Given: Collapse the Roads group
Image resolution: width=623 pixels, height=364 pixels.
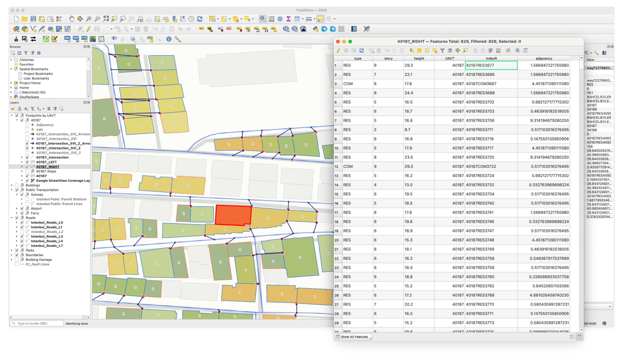Looking at the screenshot, I should pos(12,218).
